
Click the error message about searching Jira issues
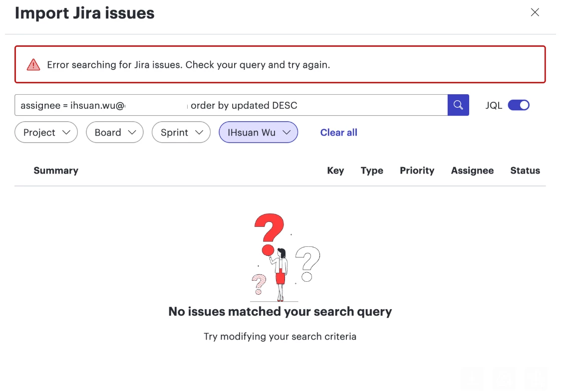tap(189, 65)
